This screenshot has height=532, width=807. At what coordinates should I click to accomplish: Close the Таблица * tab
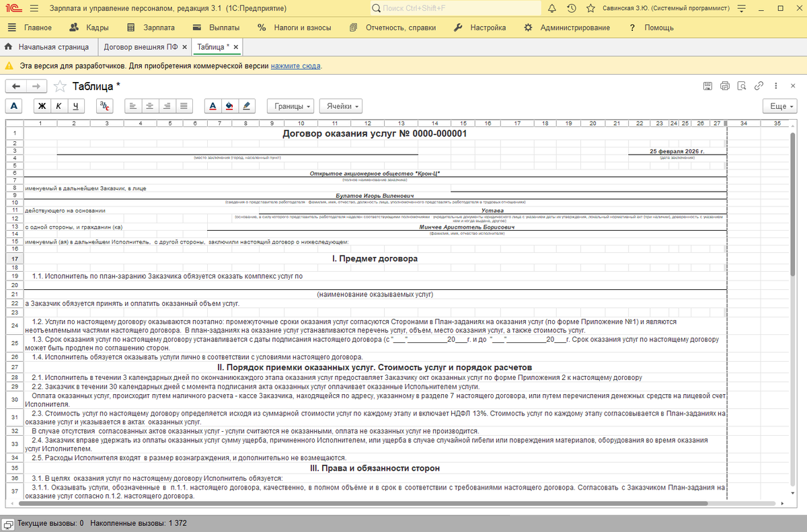tap(235, 48)
